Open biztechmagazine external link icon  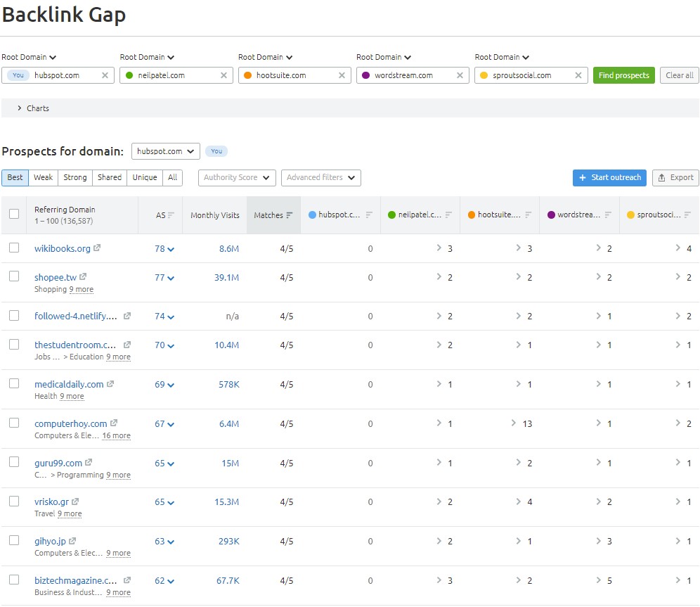[127, 580]
